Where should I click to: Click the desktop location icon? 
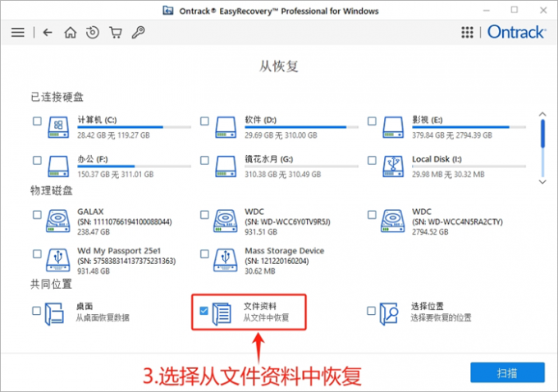[x=54, y=314]
